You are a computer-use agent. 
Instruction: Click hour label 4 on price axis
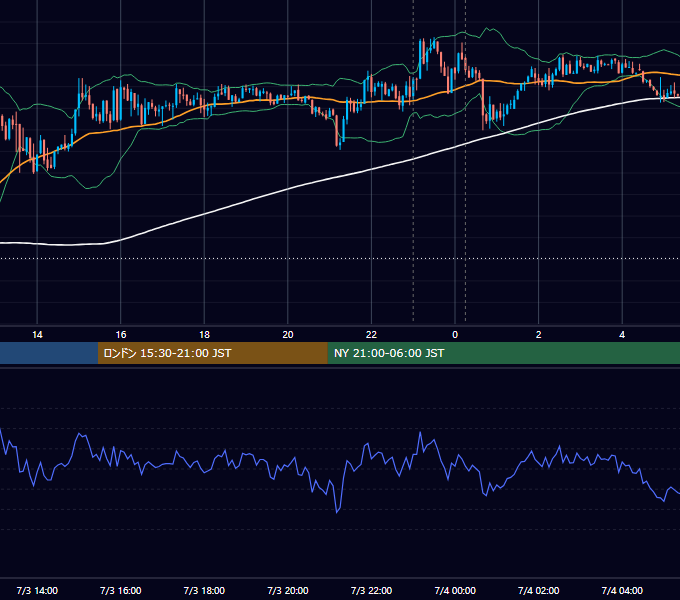coord(622,335)
